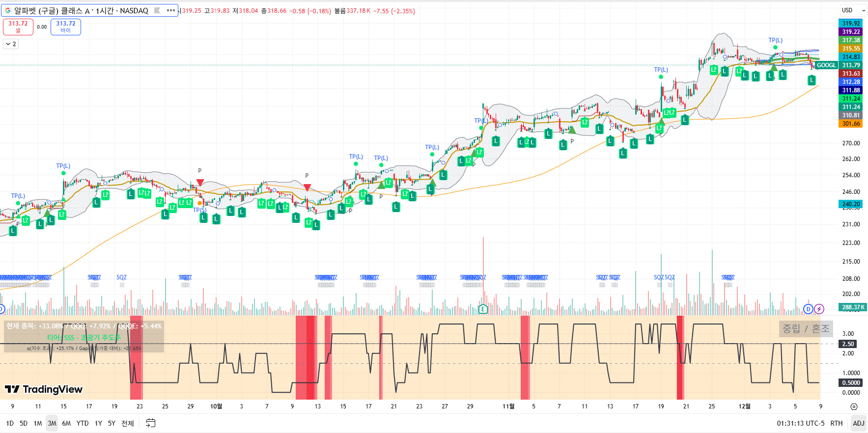Click the orange 301.66 price label
Viewport: 868px width, 433px height.
click(851, 124)
